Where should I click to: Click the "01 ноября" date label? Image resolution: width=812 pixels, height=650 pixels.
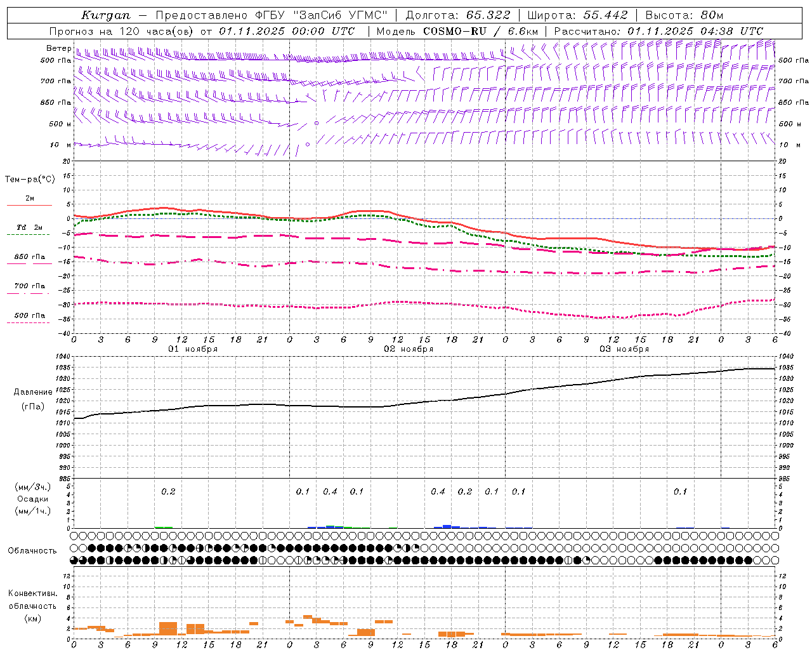click(193, 349)
